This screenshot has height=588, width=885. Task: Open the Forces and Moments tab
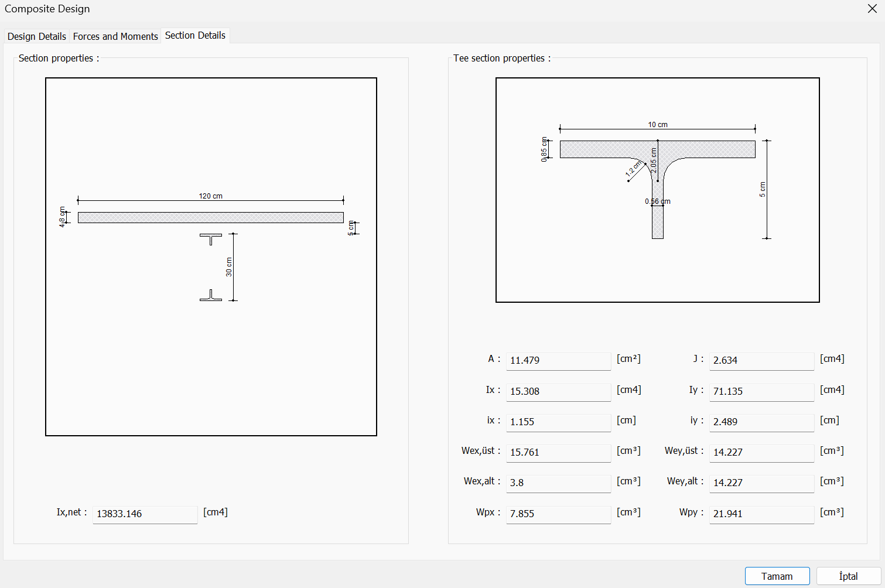(115, 36)
